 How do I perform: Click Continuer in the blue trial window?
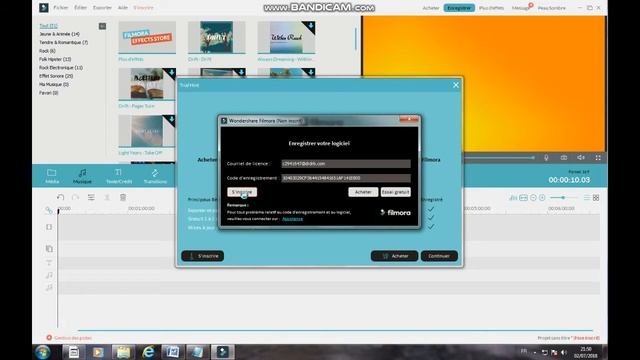[x=439, y=256]
